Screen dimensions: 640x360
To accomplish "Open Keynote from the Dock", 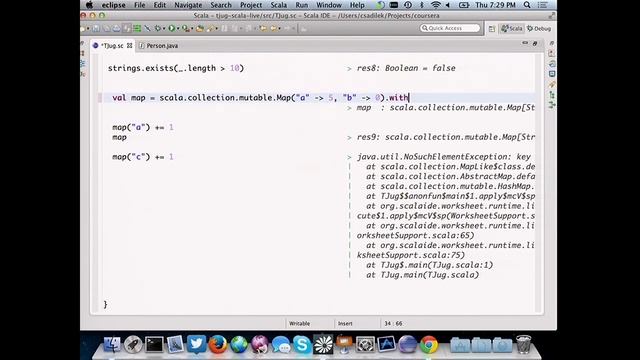I will click(x=344, y=344).
